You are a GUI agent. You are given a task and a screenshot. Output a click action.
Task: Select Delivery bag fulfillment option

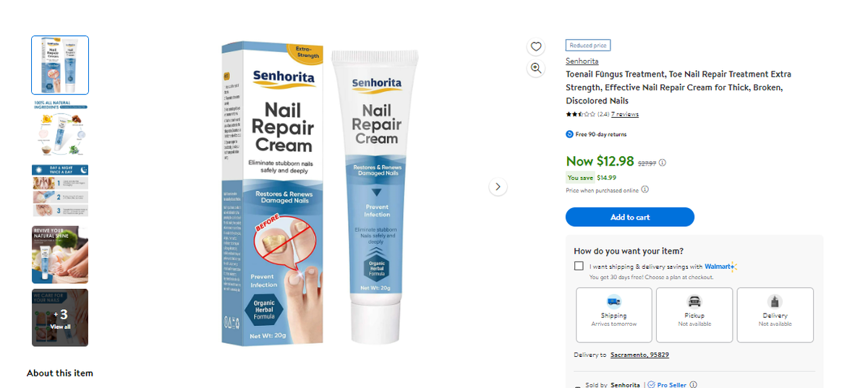(775, 315)
